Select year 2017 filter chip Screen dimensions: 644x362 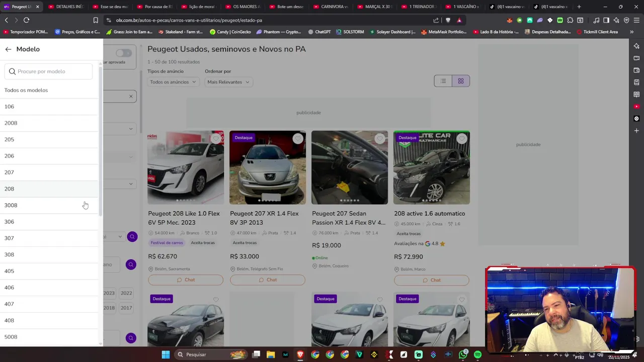click(x=126, y=308)
